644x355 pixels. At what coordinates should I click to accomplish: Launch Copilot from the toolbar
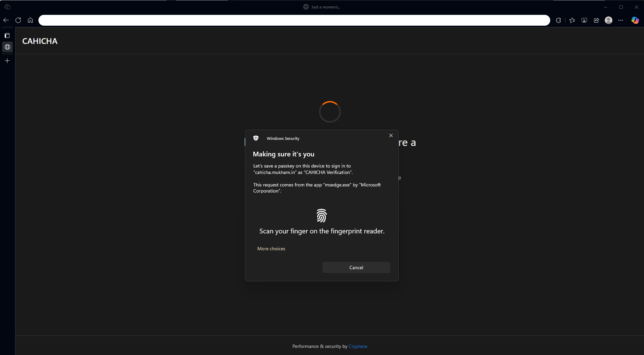click(635, 20)
